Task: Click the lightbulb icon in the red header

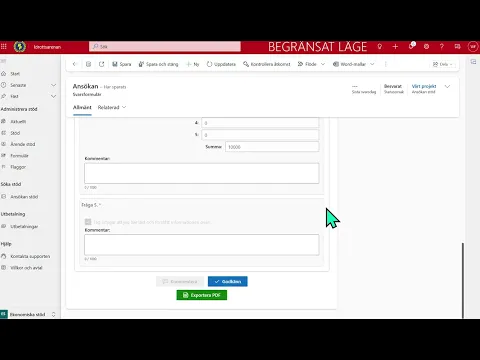Action: tap(379, 47)
